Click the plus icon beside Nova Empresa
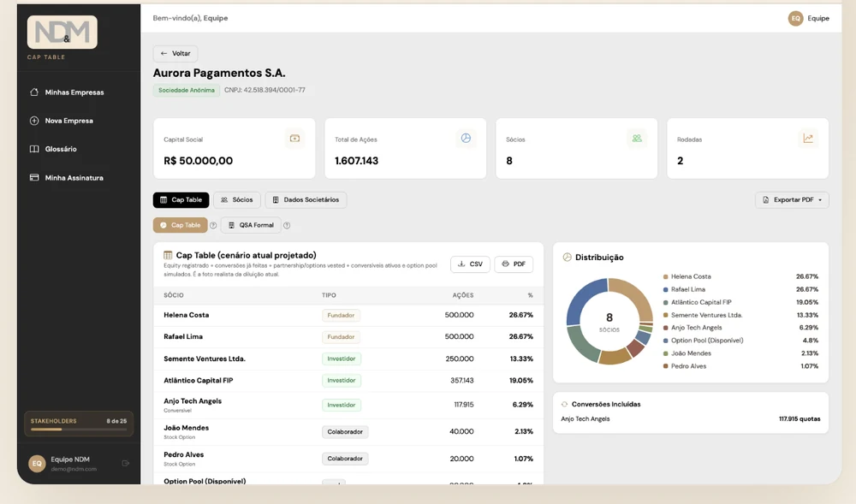The height and width of the screenshot is (504, 856). (x=34, y=121)
